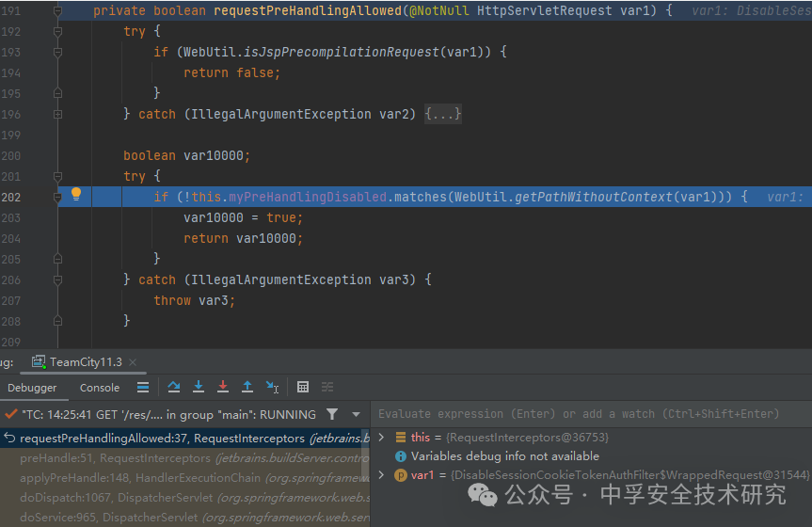Collapse the catch fold at line 206
Image resolution: width=812 pixels, height=527 pixels.
point(58,279)
